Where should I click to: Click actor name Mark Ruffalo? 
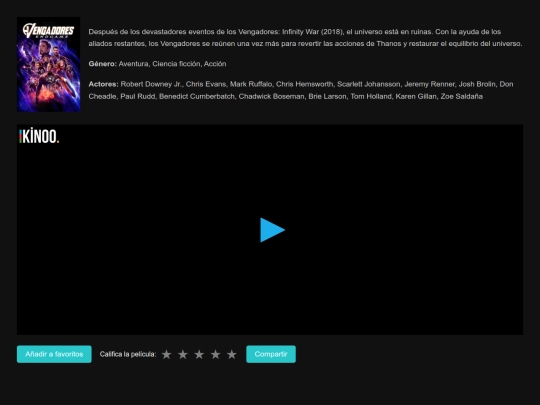point(251,84)
